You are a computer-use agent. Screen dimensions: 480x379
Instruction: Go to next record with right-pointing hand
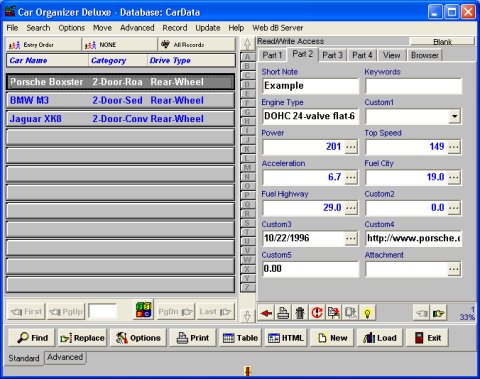point(438,313)
